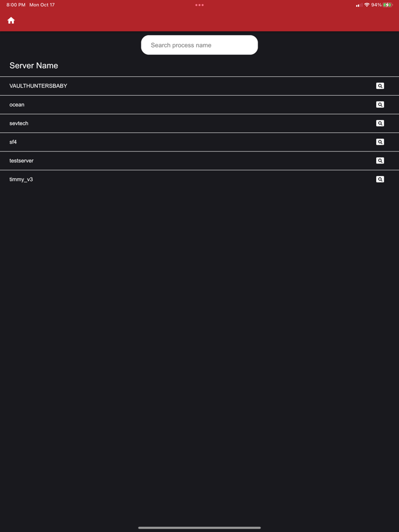The width and height of the screenshot is (399, 532).
Task: Open testserver details with its magnifier icon
Action: (380, 160)
